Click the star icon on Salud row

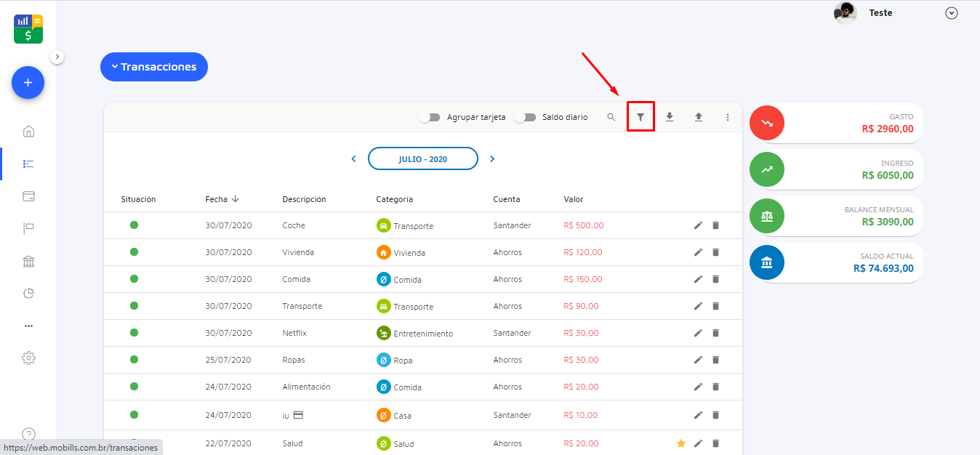(681, 443)
